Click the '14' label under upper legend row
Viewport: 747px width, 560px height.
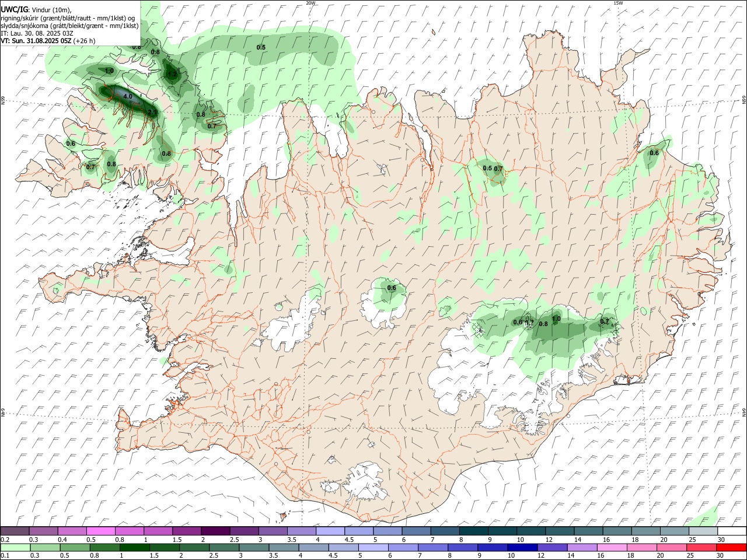point(577,540)
